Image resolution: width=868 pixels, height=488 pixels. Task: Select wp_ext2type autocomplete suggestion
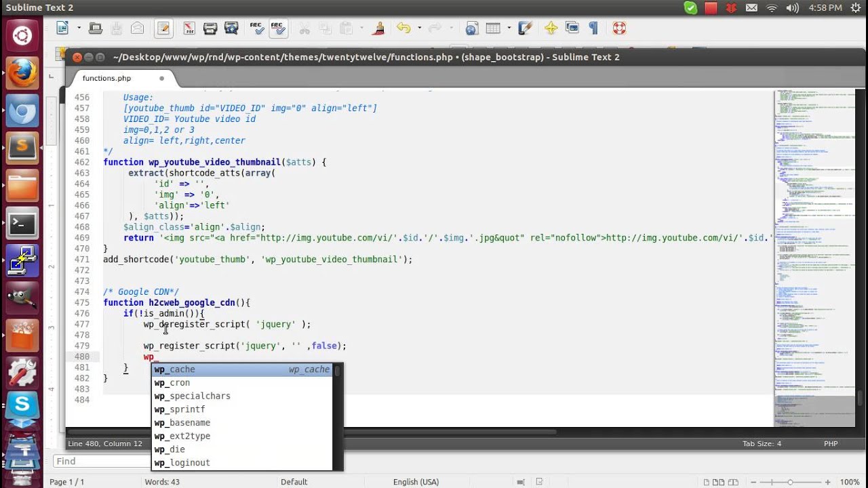(x=243, y=436)
